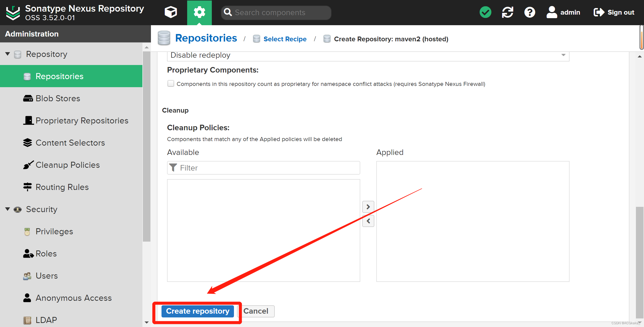Click the Create repository button
Image resolution: width=644 pixels, height=327 pixels.
tap(197, 311)
